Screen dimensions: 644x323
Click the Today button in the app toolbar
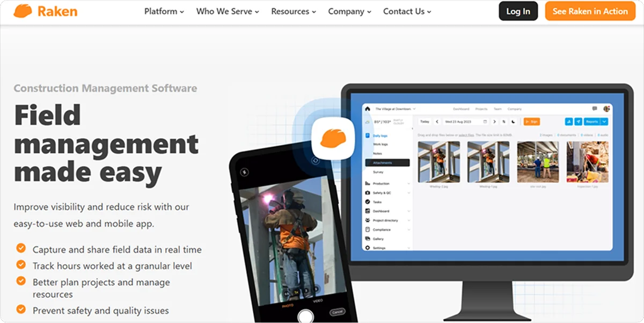(425, 121)
